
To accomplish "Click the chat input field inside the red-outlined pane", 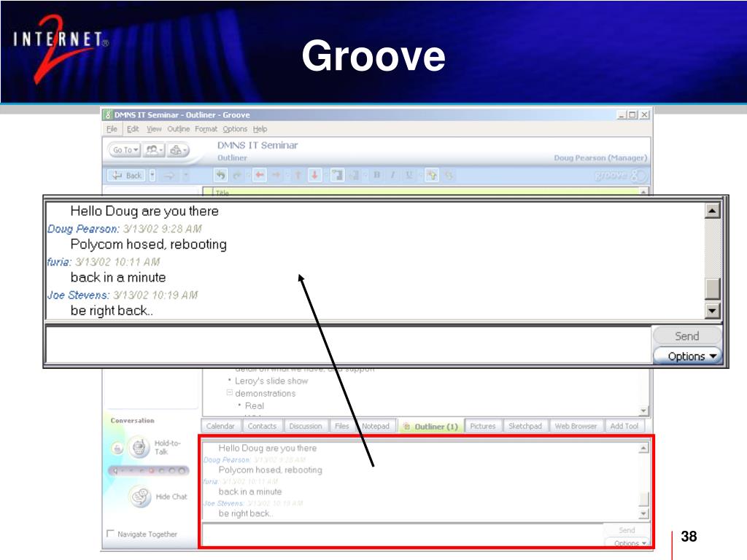I will coord(403,535).
